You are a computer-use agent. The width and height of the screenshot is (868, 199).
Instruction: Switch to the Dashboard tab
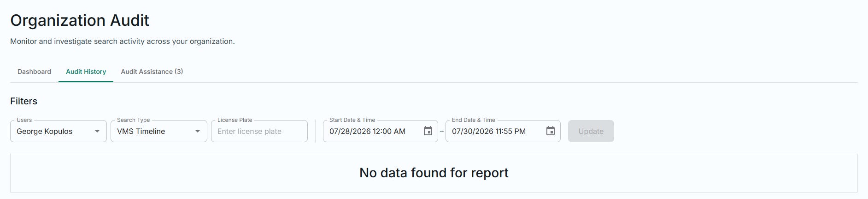[34, 72]
